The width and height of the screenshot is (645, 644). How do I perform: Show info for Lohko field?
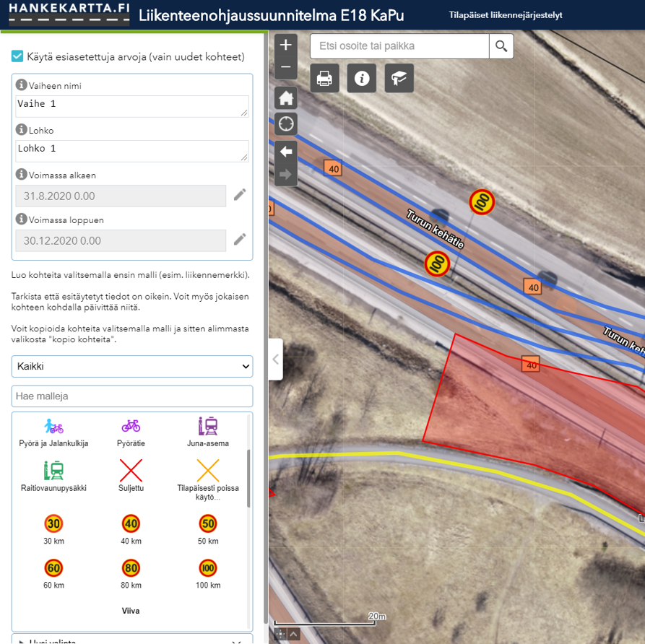[x=22, y=129]
